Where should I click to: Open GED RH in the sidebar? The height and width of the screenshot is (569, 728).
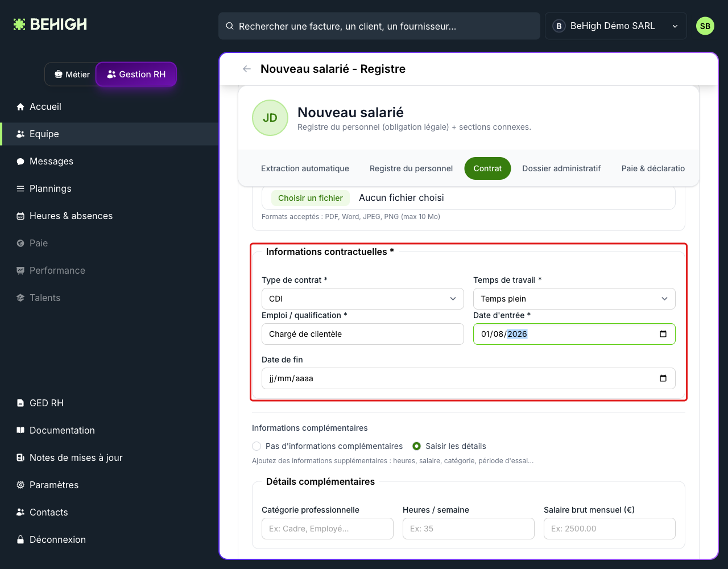coord(109,403)
